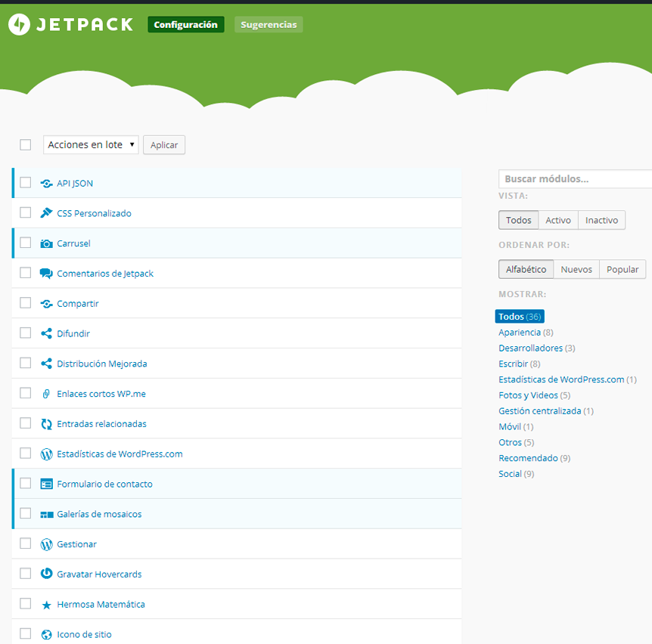Click the share icon next to Difundir
Viewport: 652px width, 644px height.
click(x=46, y=333)
